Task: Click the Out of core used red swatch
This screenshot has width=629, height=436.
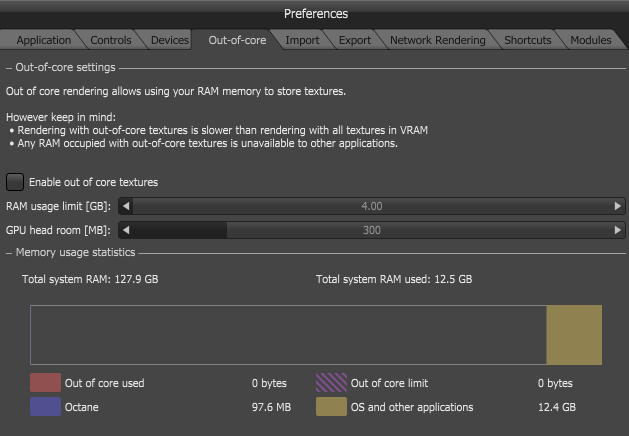Action: [45, 383]
